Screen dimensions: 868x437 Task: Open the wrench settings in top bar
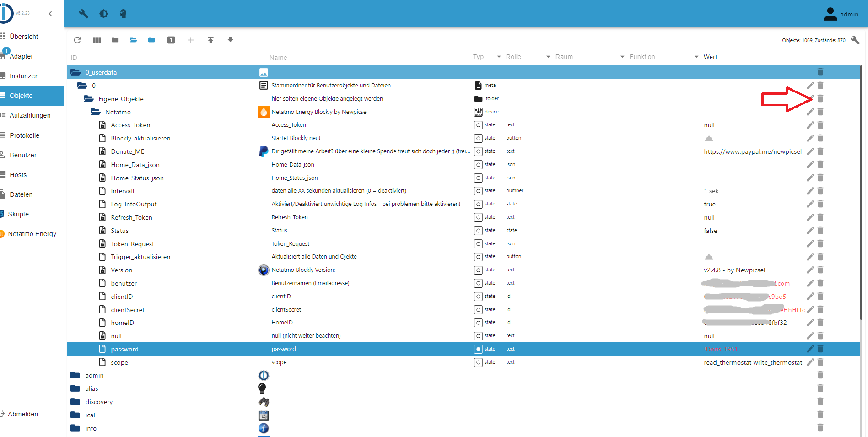click(83, 14)
